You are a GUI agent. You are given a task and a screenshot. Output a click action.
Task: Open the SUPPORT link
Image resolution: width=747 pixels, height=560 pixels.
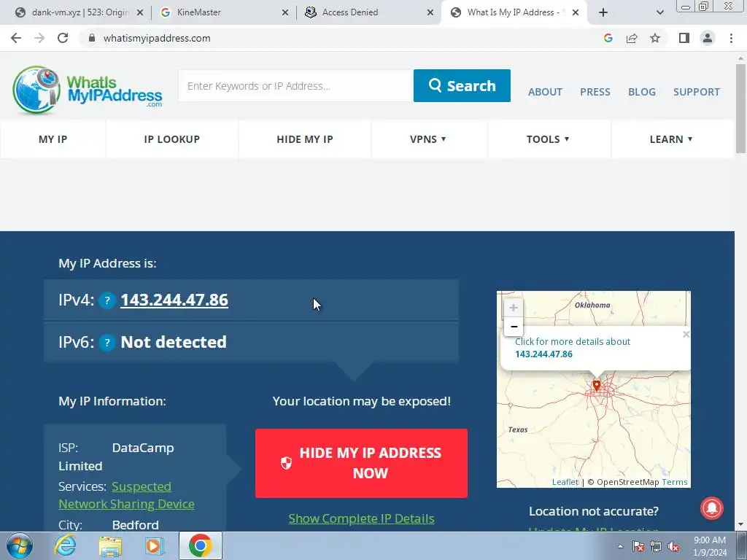tap(697, 92)
